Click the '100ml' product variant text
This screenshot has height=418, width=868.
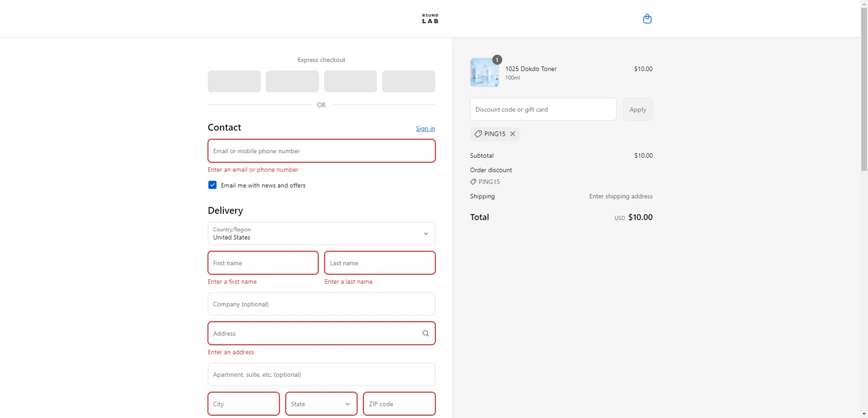[x=513, y=78]
